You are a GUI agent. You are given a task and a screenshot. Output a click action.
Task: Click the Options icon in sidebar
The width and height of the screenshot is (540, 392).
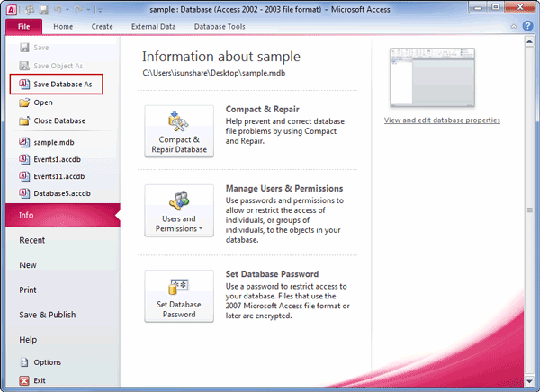coord(24,362)
